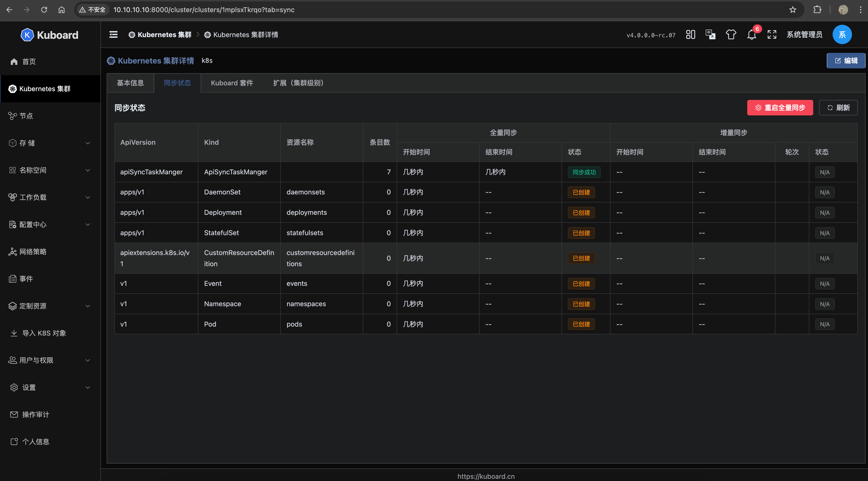Click the apiSyncTaskManger ApiVersion cell

tap(156, 172)
